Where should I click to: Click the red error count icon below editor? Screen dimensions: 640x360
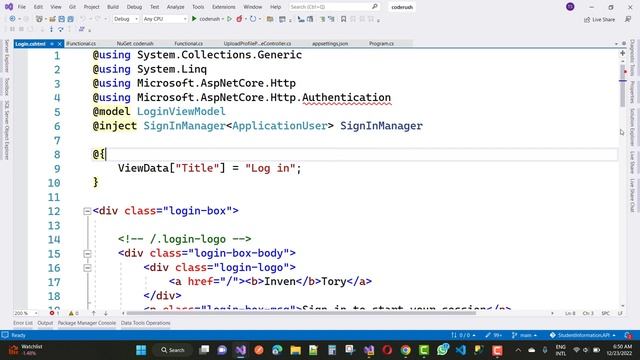point(52,313)
